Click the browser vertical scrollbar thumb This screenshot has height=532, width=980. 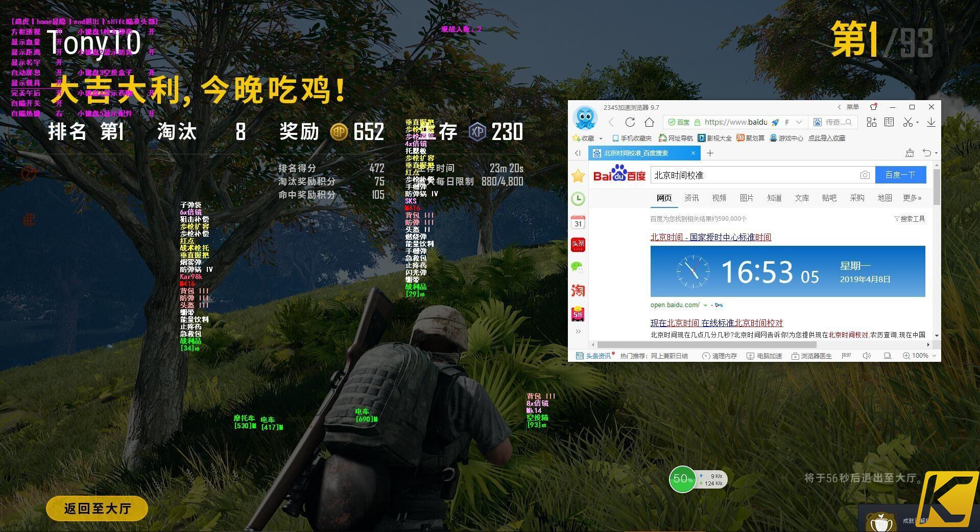937,187
